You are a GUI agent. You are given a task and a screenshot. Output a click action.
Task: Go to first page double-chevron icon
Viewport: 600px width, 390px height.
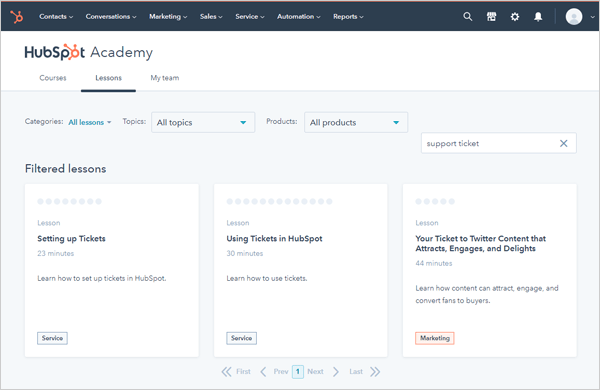pos(226,372)
